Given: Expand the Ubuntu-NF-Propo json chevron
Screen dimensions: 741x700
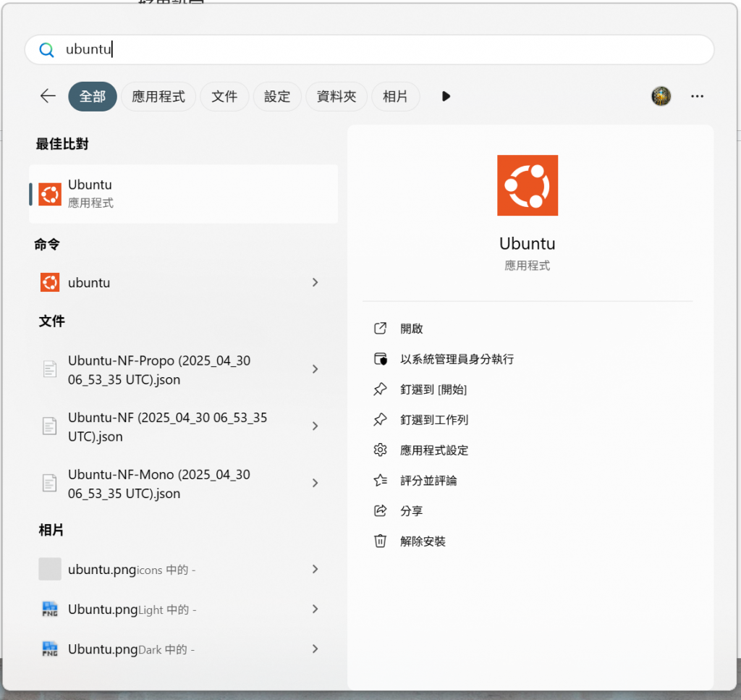Looking at the screenshot, I should click(x=316, y=369).
